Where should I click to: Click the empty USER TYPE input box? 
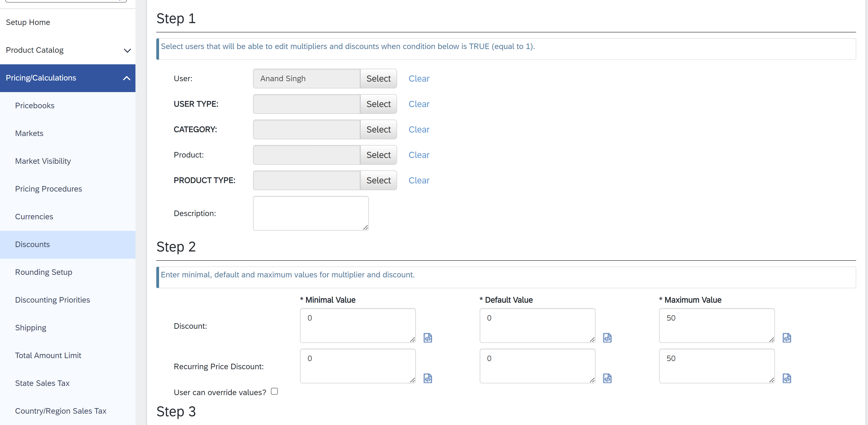tap(307, 104)
